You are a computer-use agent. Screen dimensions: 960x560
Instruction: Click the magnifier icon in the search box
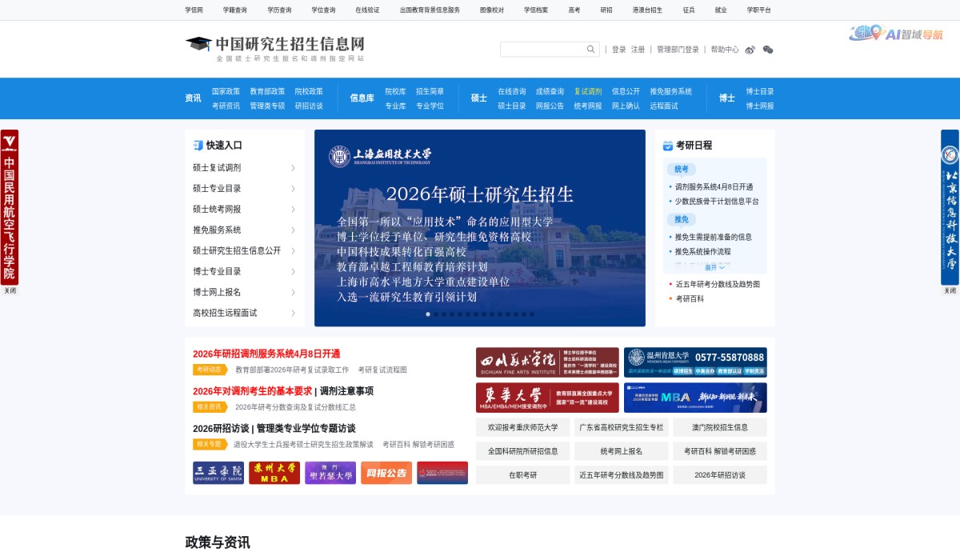pyautogui.click(x=590, y=49)
